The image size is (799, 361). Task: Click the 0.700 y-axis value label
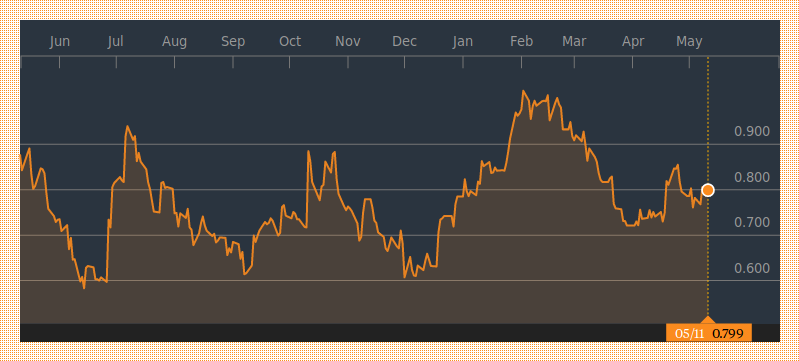752,222
